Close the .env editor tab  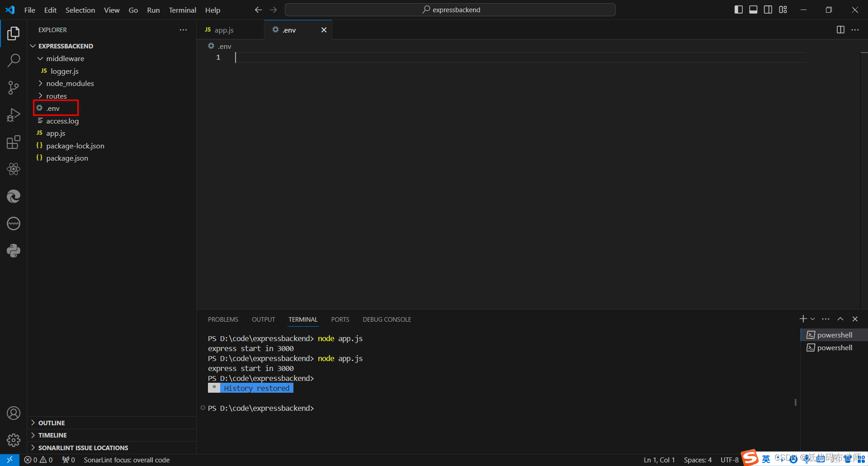point(324,30)
